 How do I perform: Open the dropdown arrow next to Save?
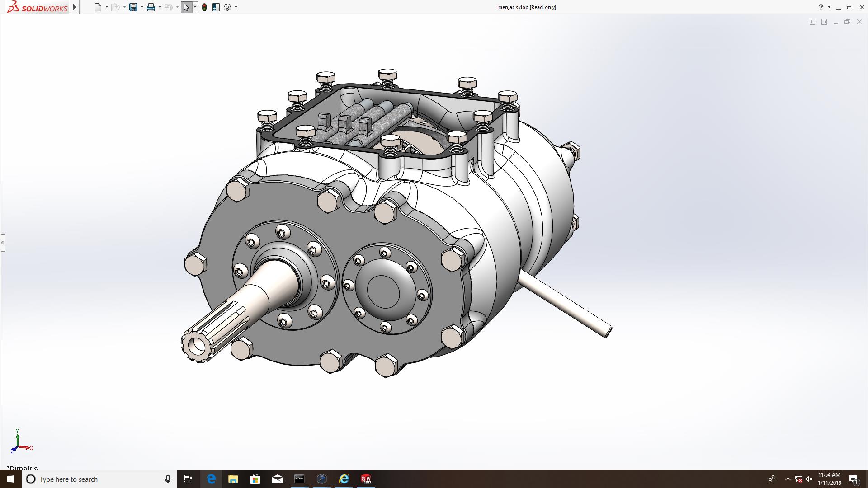[x=142, y=7]
